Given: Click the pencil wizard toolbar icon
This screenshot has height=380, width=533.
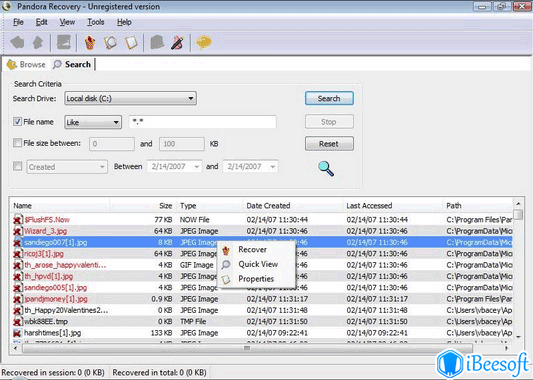Looking at the screenshot, I should (177, 43).
